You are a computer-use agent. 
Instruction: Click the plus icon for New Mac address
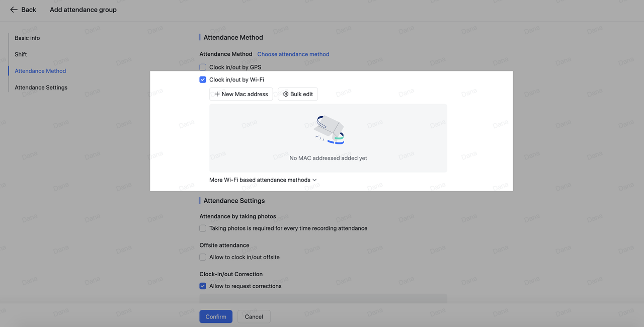tap(217, 94)
